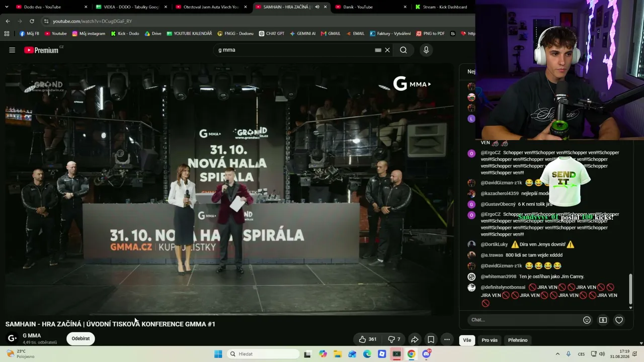
Task: Close the Dodo dva YouTube tab
Action: coord(86,7)
